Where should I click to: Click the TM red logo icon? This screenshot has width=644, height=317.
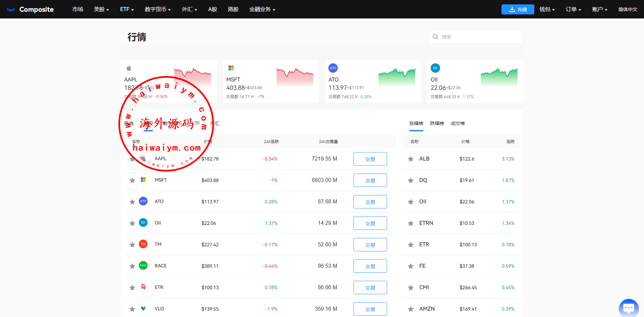pyautogui.click(x=143, y=244)
